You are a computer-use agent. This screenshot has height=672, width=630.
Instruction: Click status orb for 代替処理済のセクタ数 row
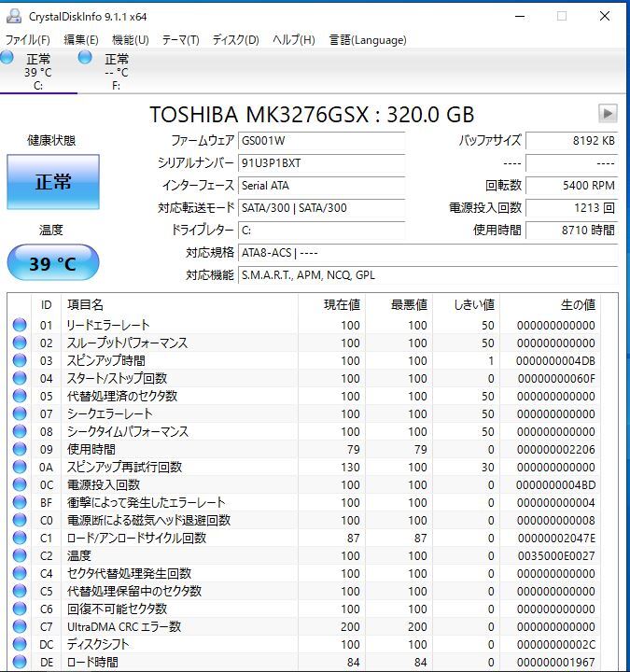20,396
